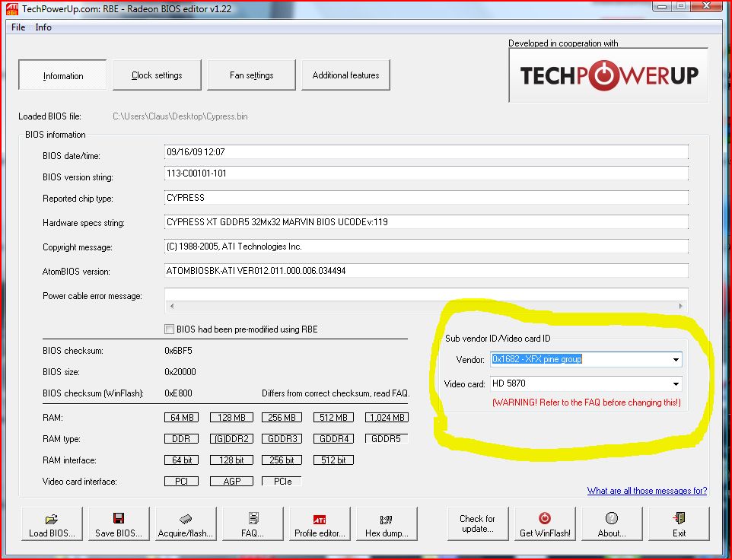Image resolution: width=732 pixels, height=560 pixels.
Task: Click the DDR RAM type indicator
Action: click(x=182, y=439)
